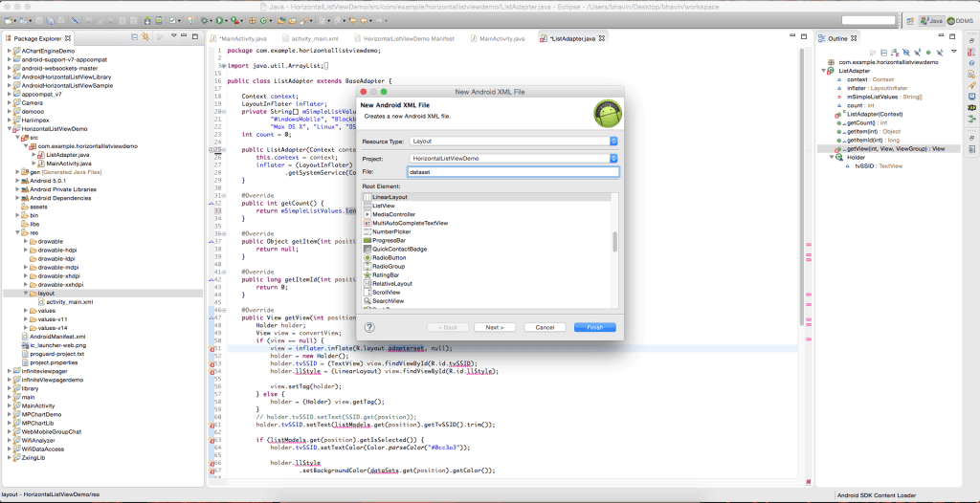This screenshot has height=503, width=980.
Task: Collapse the layout folder in Package Explorer
Action: tap(27, 294)
